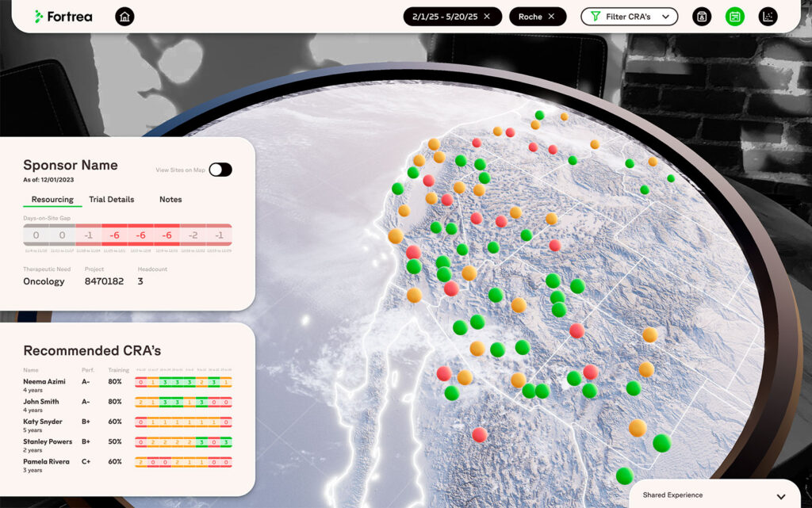Viewport: 812px width, 508px height.
Task: Click the Fortrea logo
Action: pyautogui.click(x=63, y=17)
